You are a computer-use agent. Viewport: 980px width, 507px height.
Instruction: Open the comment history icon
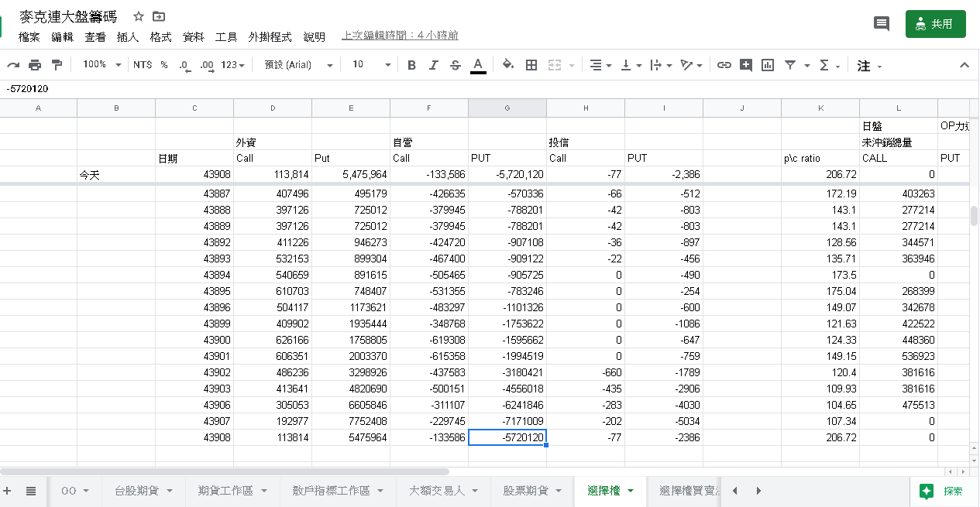[x=881, y=24]
